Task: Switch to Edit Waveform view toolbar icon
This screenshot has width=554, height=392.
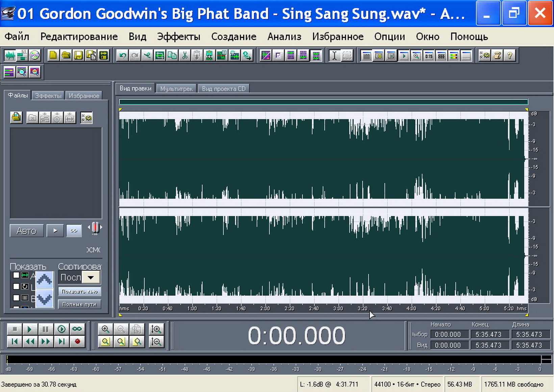Action: 10,55
